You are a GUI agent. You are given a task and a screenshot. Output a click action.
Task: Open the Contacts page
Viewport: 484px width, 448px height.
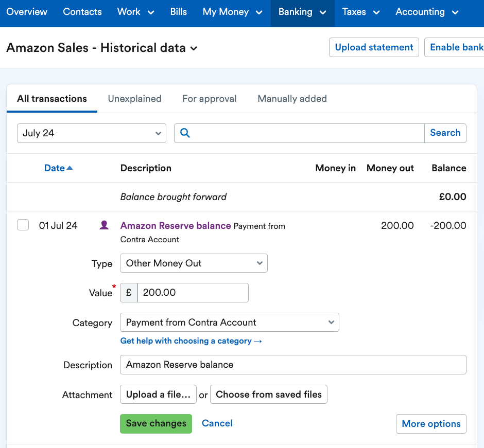coord(82,12)
